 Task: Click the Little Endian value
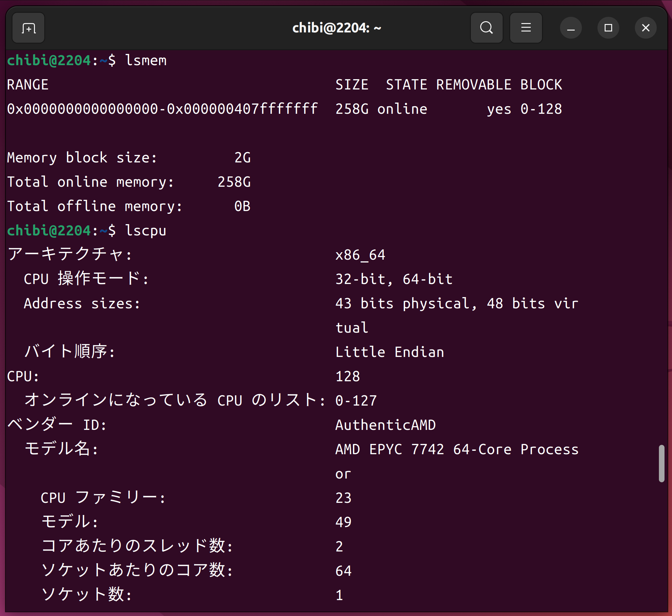pos(389,352)
